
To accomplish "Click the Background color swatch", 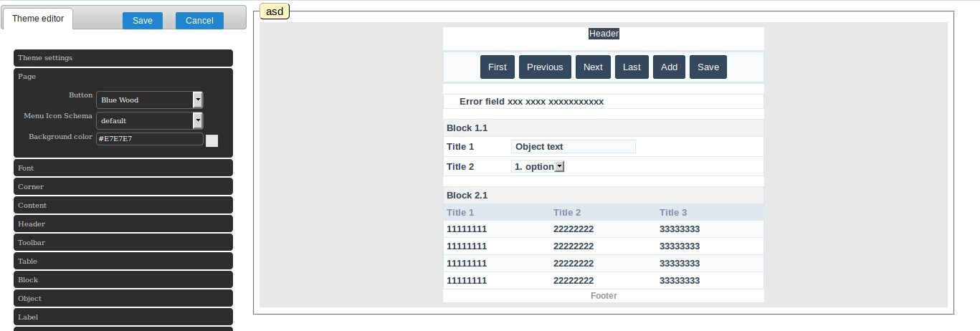I will 211,140.
